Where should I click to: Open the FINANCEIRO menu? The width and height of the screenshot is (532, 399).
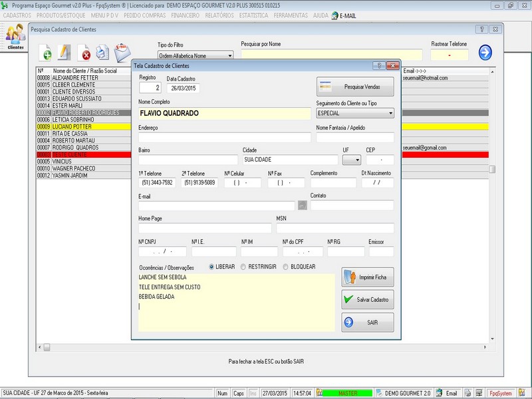click(185, 15)
